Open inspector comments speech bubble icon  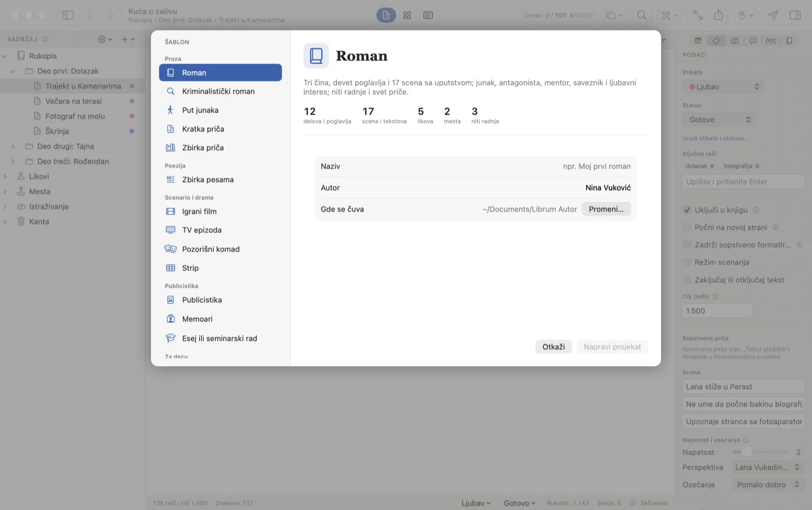pyautogui.click(x=753, y=41)
